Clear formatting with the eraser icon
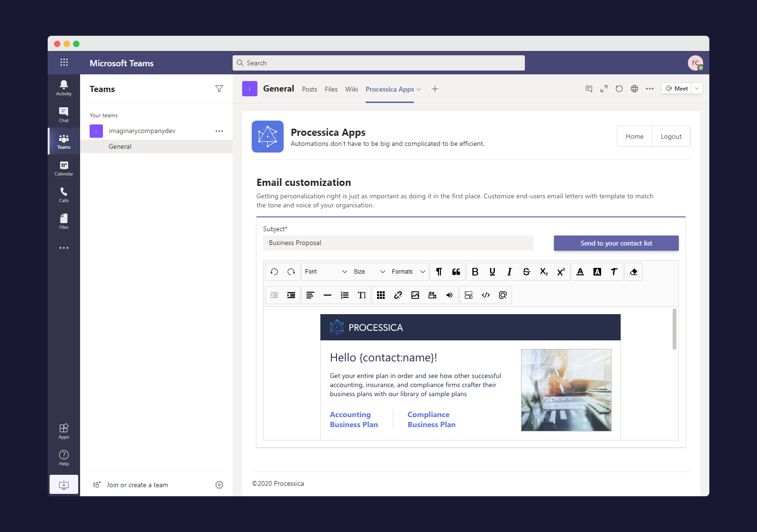757x532 pixels. coord(634,272)
